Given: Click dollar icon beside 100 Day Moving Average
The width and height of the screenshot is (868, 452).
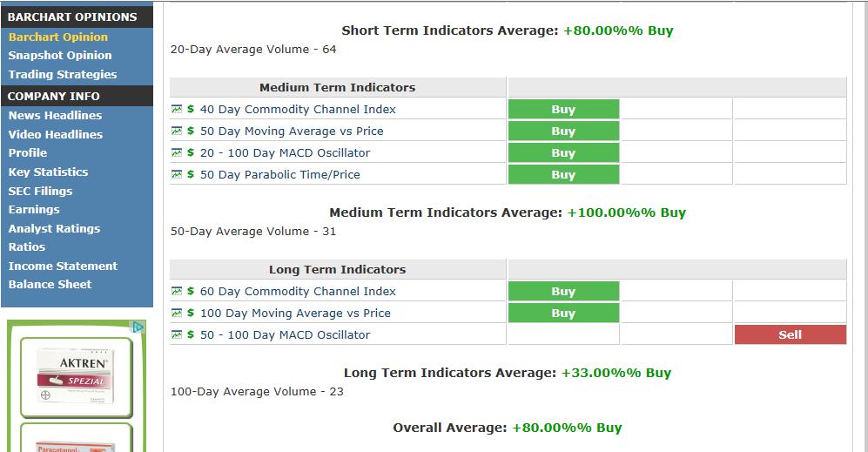Looking at the screenshot, I should tap(191, 313).
